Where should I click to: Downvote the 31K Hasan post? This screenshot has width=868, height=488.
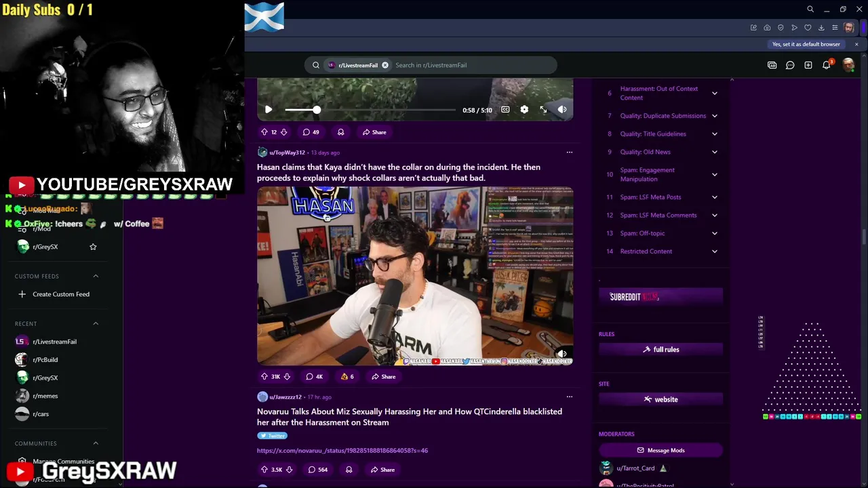point(287,377)
